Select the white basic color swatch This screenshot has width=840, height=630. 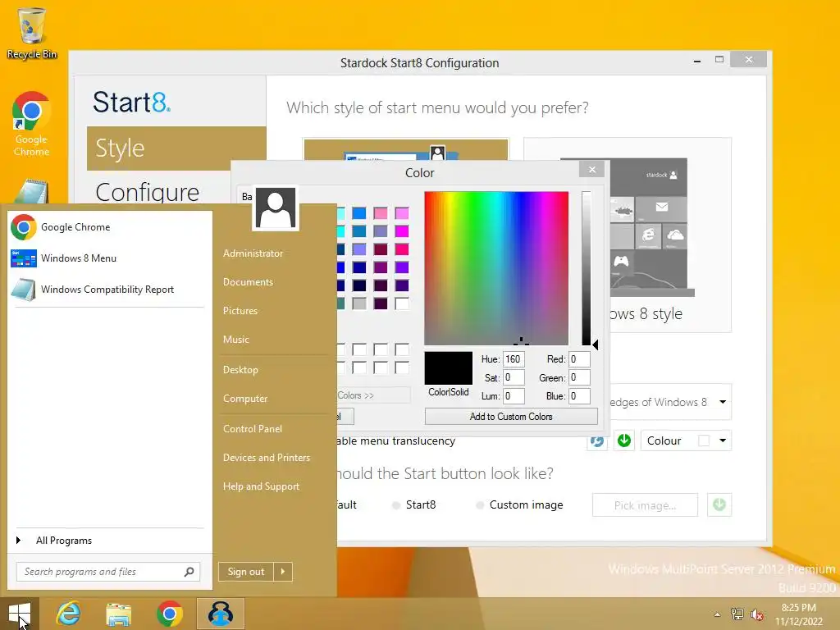pos(402,304)
